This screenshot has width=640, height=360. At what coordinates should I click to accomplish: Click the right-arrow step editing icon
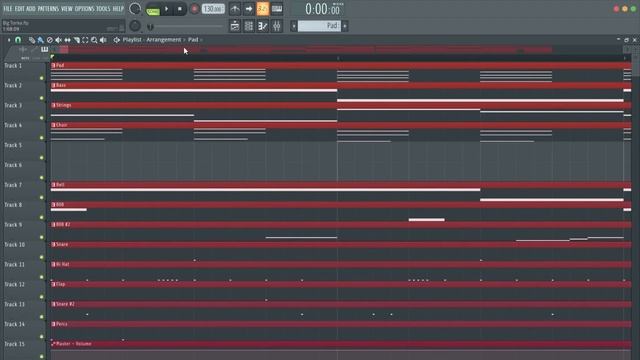coord(249,9)
